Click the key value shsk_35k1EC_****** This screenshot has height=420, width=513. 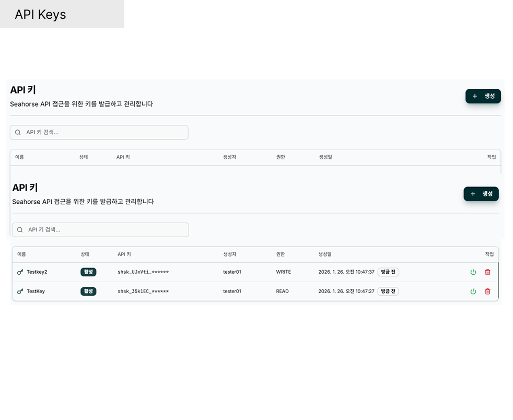143,291
